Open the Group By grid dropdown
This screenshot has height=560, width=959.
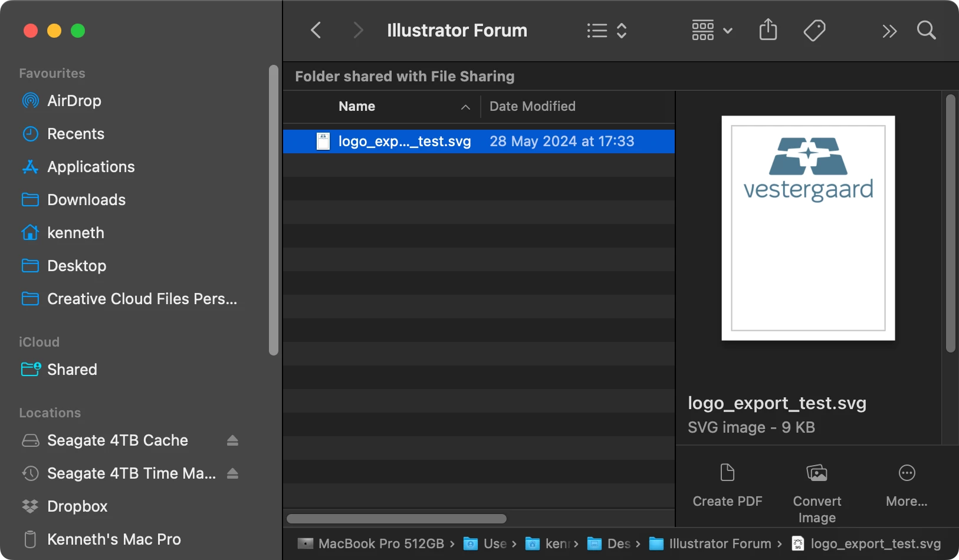tap(712, 31)
